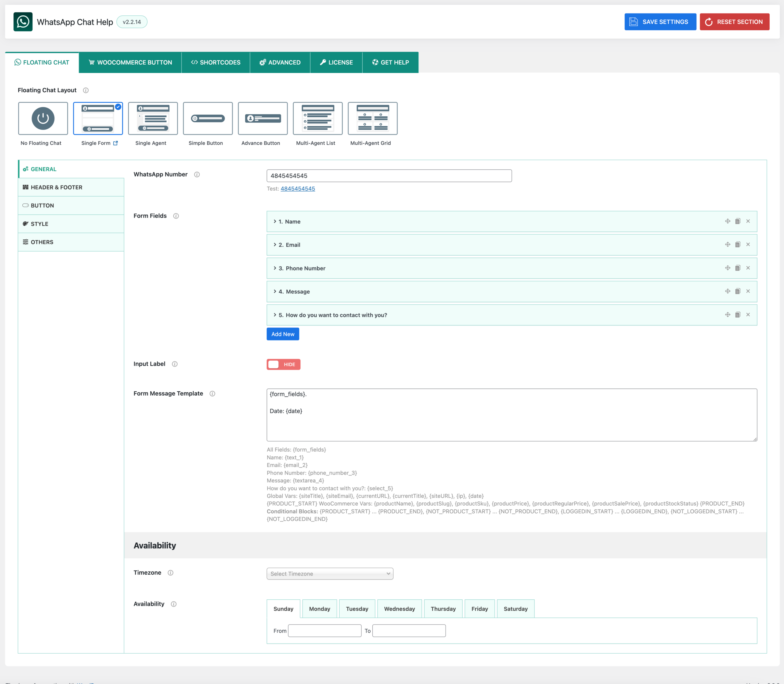Click move handle on contact preference field

click(728, 315)
